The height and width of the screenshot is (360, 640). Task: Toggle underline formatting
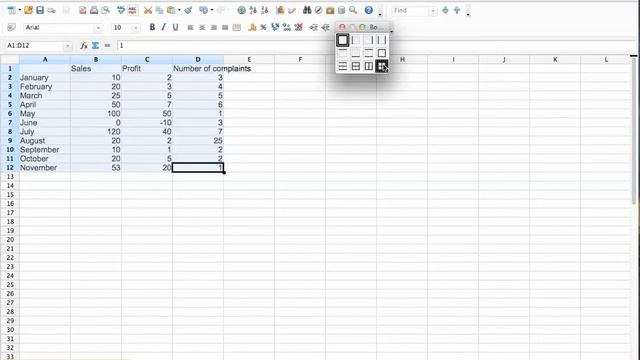(x=175, y=27)
